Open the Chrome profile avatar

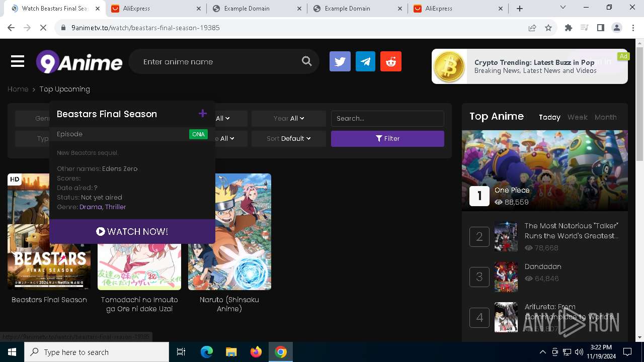[x=617, y=28]
